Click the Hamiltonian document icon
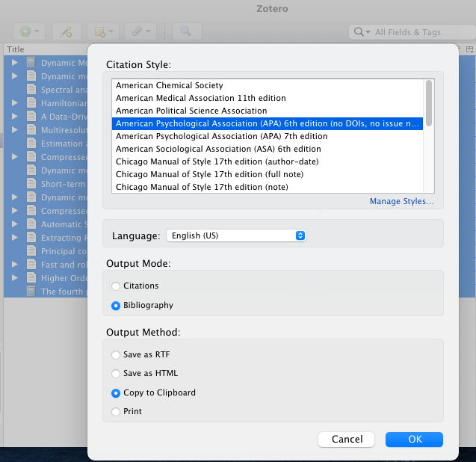The image size is (476, 462). 31,103
